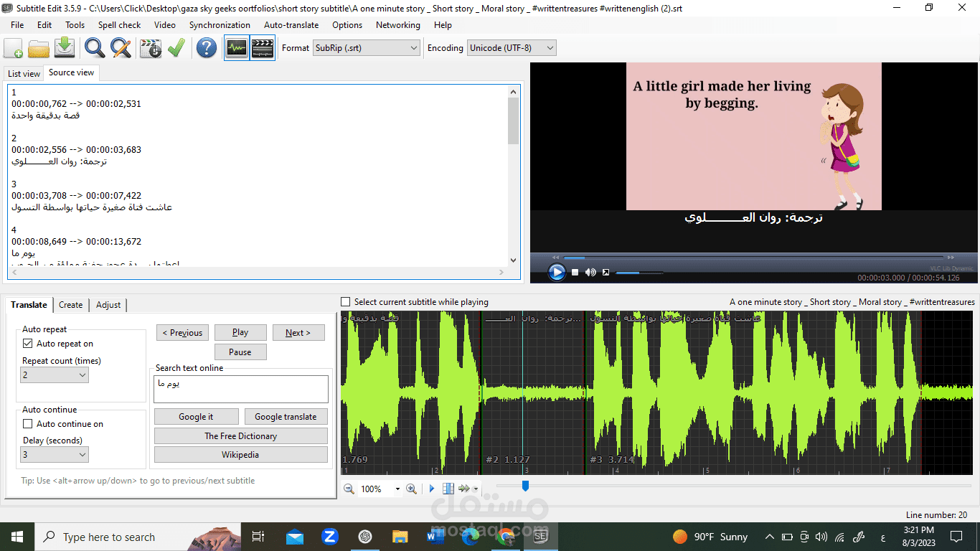Zoom in the waveform with plus magnifier
Screen dimensions: 980x551
click(411, 489)
